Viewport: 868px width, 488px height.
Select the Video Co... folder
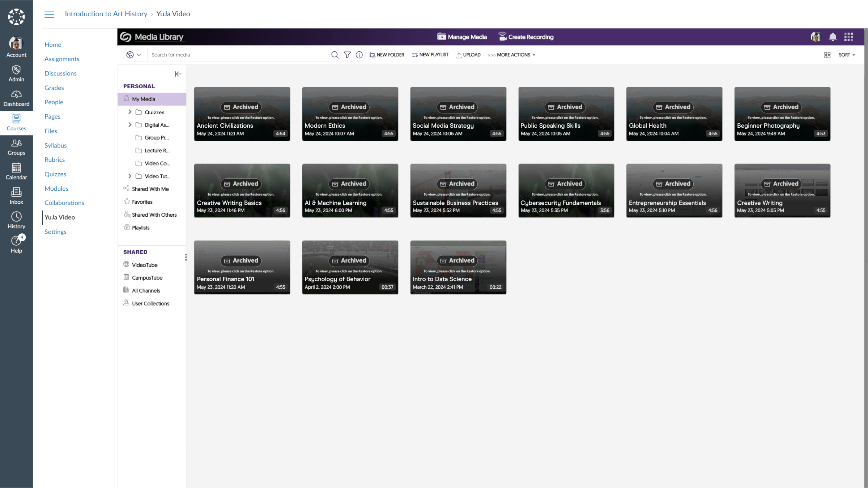[153, 164]
